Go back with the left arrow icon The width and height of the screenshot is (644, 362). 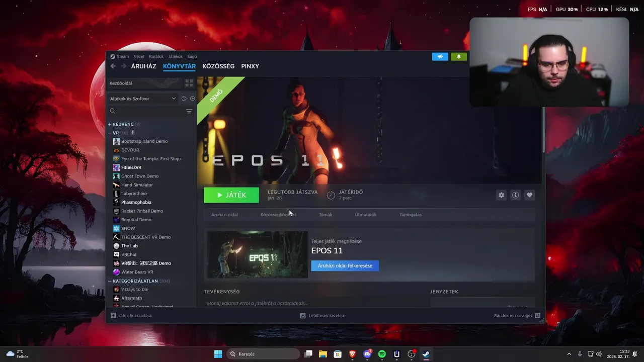pos(113,66)
